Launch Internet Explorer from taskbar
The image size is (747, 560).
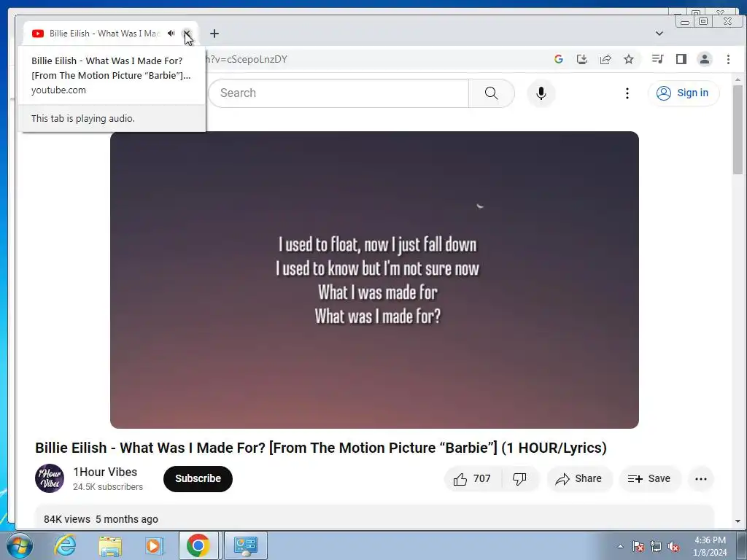tap(65, 545)
